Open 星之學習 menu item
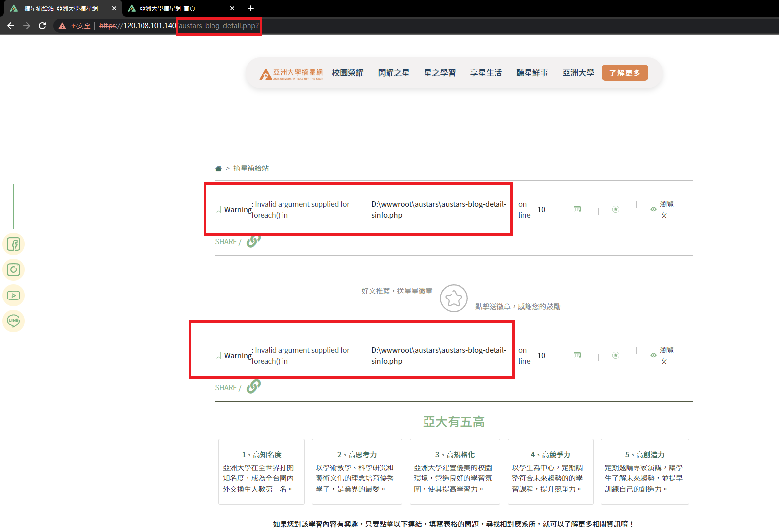 [440, 73]
